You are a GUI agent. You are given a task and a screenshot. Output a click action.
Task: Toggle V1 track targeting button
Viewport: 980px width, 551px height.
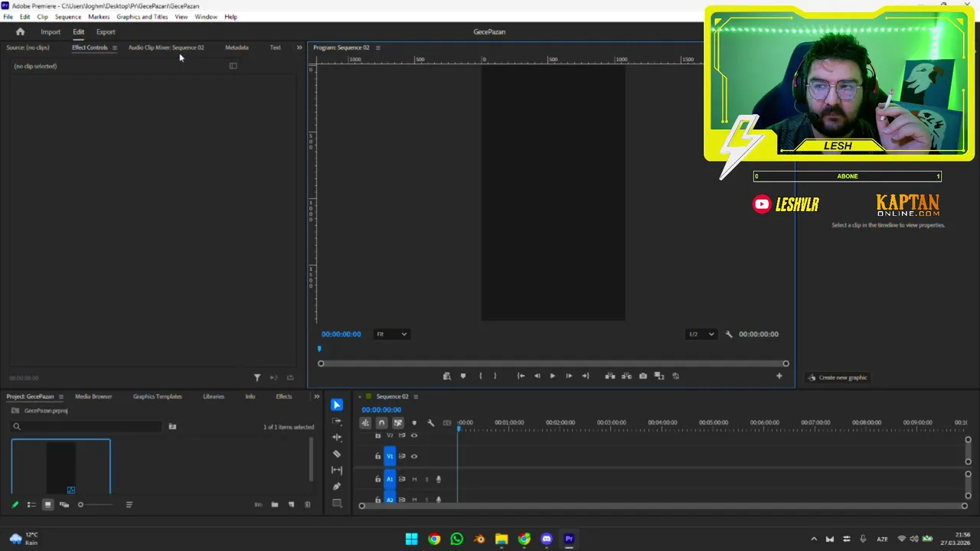click(x=390, y=456)
